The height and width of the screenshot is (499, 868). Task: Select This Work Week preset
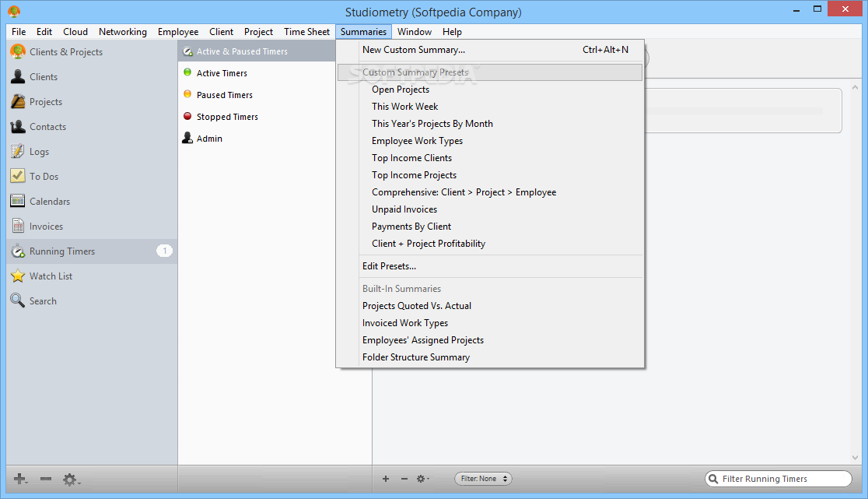pos(490,107)
